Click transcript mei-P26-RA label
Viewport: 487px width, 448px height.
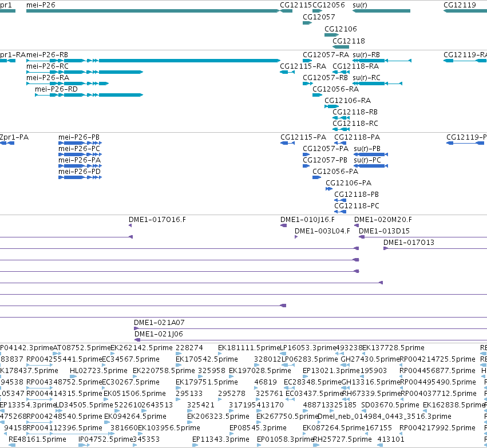pyautogui.click(x=48, y=78)
